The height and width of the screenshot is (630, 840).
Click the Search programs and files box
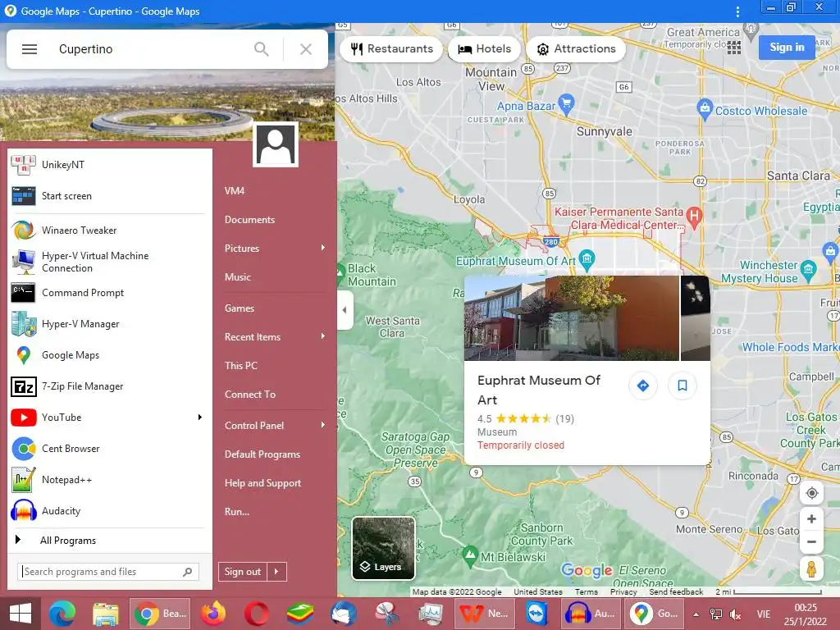tap(108, 572)
